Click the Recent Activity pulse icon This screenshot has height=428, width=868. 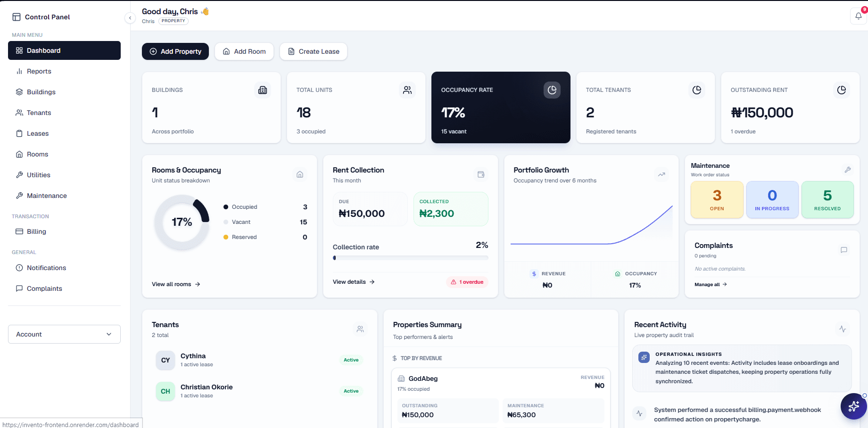[843, 329]
